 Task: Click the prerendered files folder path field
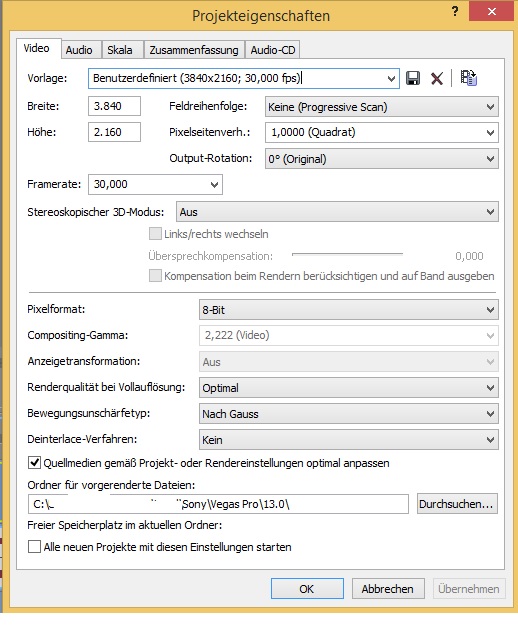point(218,504)
